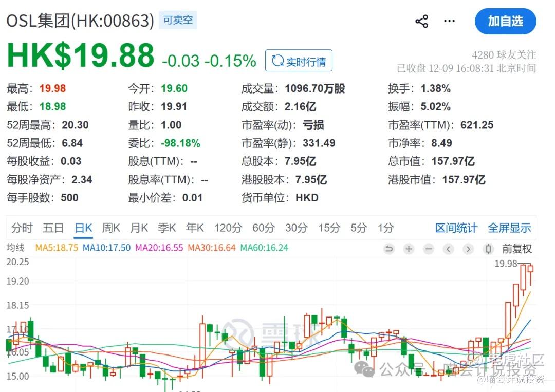Switch to the 分时 chart tab
The image size is (555, 392).
(22, 228)
